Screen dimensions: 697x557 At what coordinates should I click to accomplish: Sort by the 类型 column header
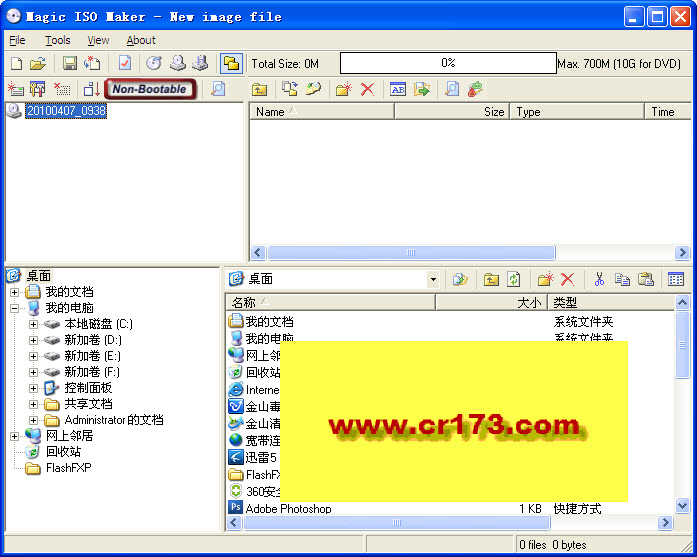[x=611, y=303]
